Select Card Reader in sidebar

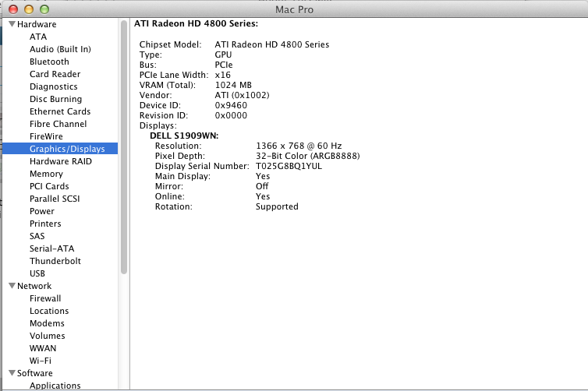pos(55,74)
